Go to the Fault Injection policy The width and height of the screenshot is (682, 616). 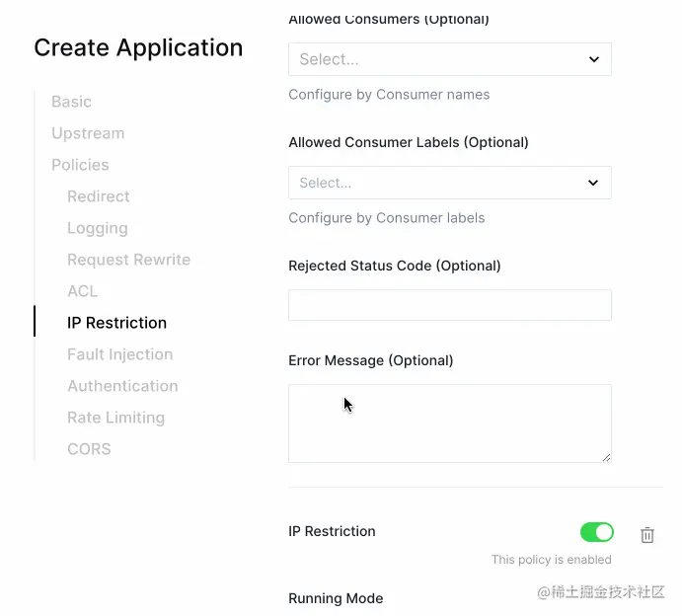119,354
